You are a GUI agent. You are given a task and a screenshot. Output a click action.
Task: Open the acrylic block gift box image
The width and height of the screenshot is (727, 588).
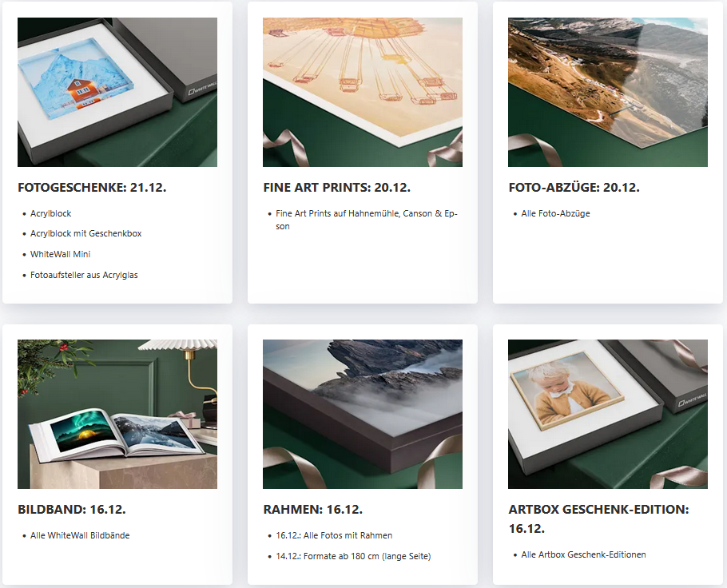117,93
